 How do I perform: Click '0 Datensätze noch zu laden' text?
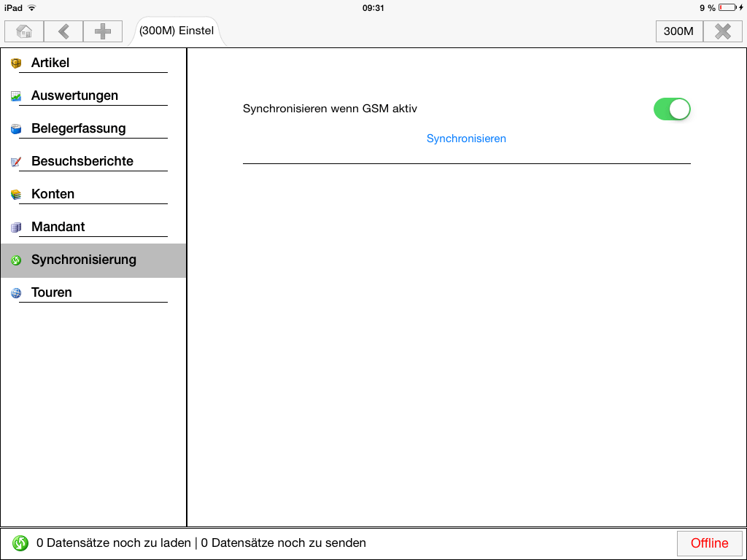pos(113,542)
